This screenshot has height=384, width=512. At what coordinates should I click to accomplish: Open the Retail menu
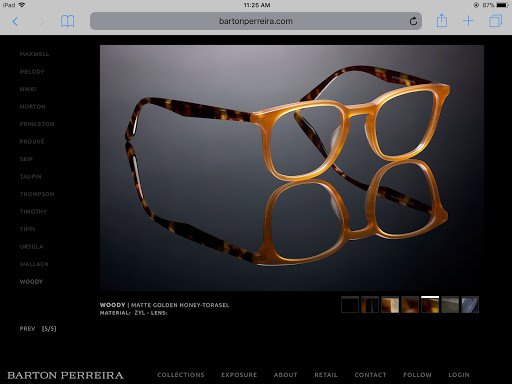[326, 375]
